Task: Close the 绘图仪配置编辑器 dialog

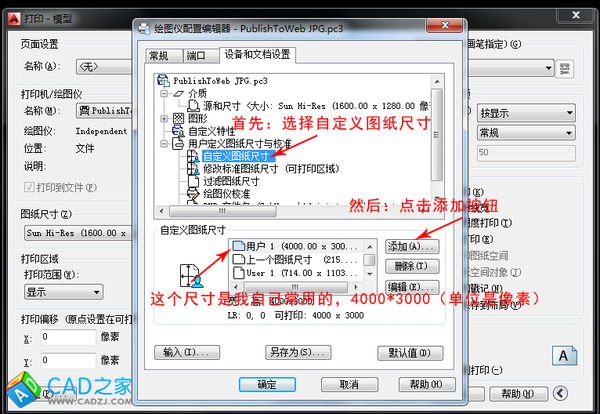Action: [445, 26]
